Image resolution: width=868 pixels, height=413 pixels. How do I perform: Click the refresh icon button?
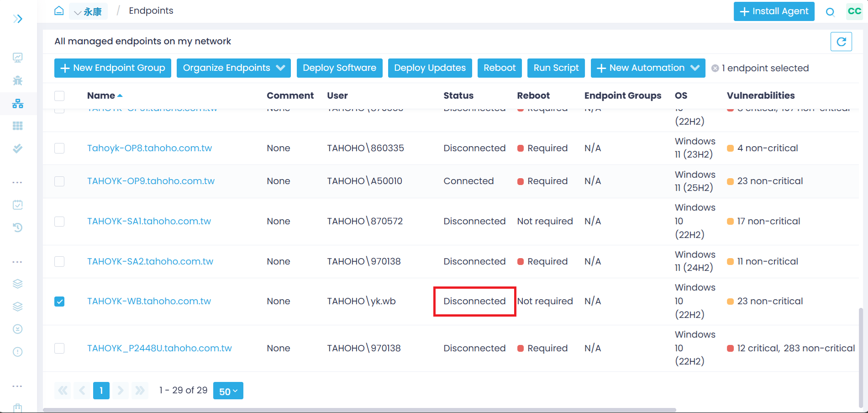(841, 42)
